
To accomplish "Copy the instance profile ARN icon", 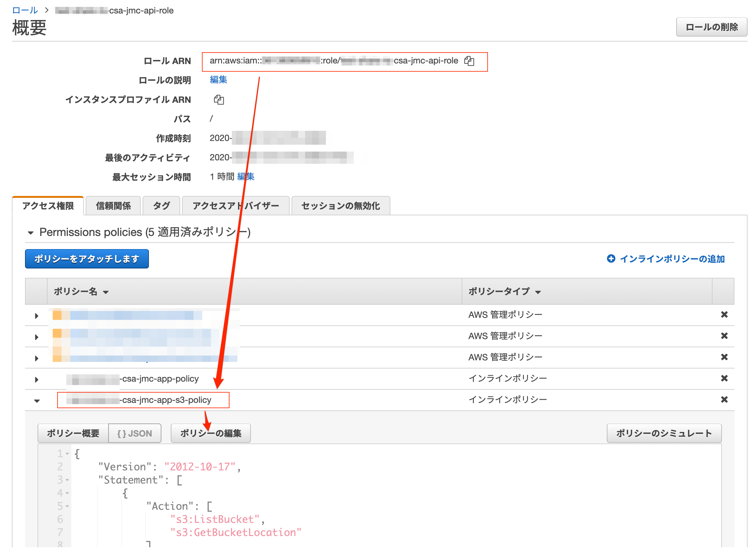I will pyautogui.click(x=219, y=99).
